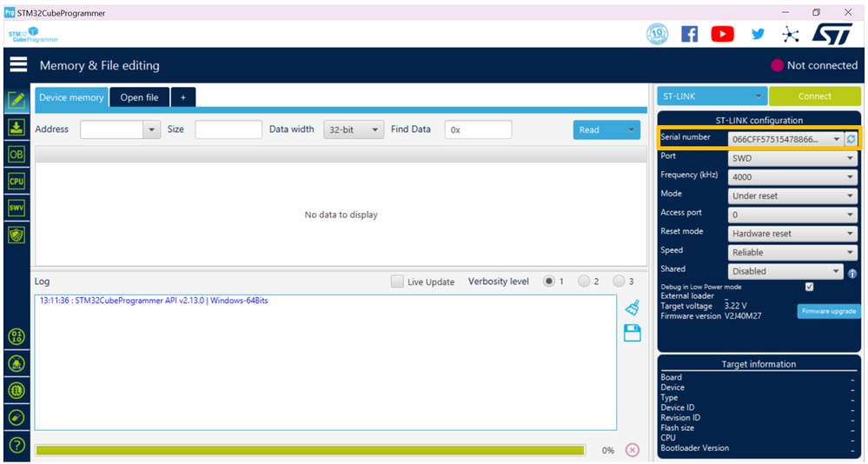Click the ST logo
The image size is (868, 464).
tap(833, 35)
